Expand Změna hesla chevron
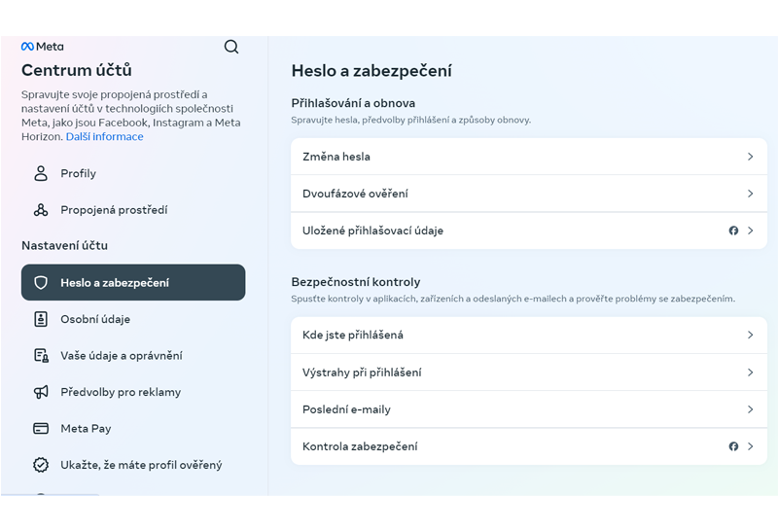This screenshot has width=778, height=532. click(750, 157)
